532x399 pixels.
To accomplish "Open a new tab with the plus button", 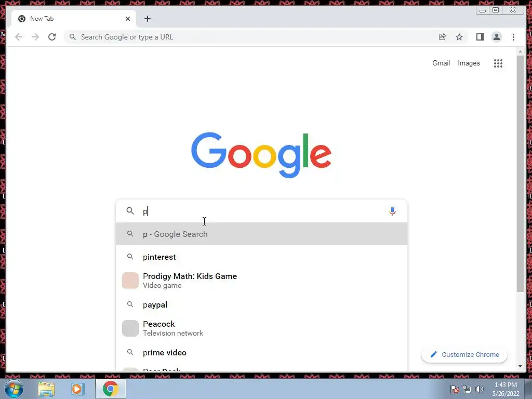I will [147, 19].
